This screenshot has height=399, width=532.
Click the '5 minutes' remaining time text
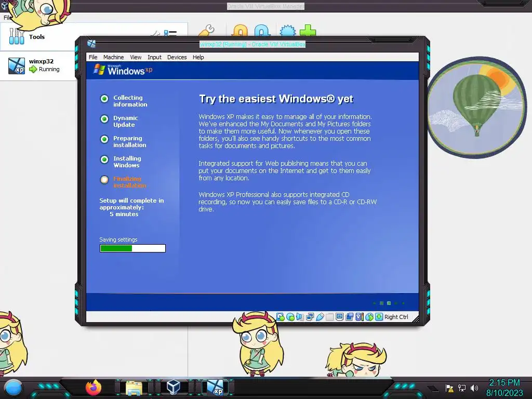coord(124,214)
